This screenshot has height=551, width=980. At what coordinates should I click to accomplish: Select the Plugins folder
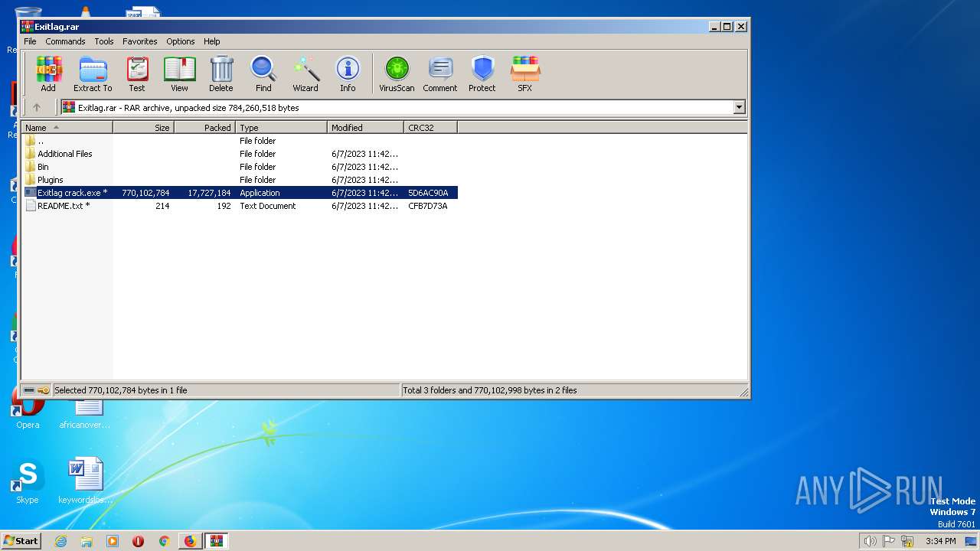pyautogui.click(x=240, y=180)
